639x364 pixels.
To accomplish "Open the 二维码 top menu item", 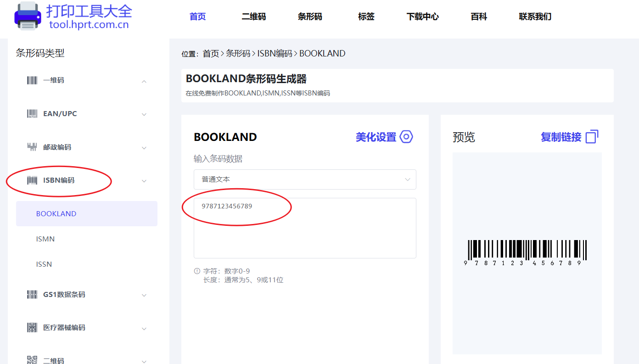I will click(254, 17).
